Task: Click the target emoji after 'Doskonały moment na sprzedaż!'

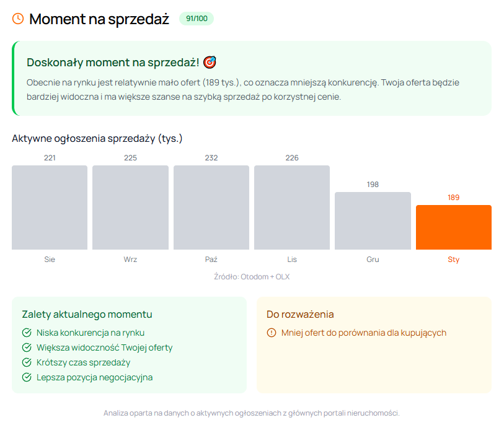Action: 210,63
